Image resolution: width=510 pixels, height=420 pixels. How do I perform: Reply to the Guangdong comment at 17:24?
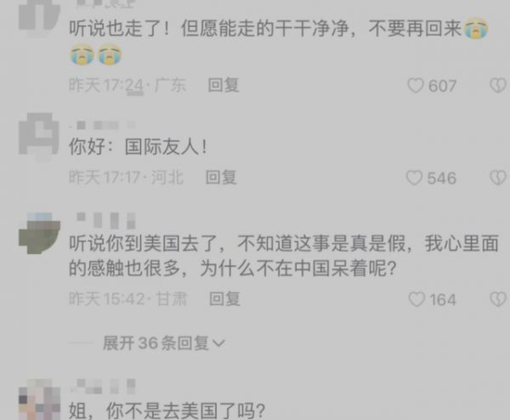click(x=224, y=85)
